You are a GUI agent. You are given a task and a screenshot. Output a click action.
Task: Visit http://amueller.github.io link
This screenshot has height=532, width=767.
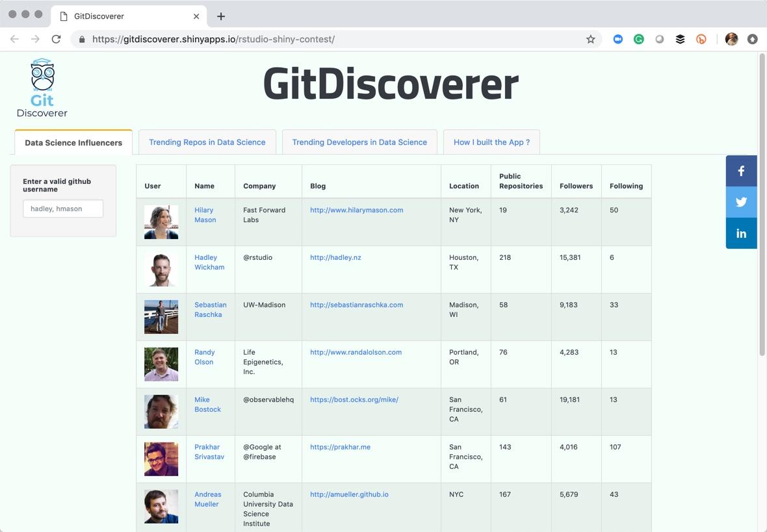pos(349,495)
